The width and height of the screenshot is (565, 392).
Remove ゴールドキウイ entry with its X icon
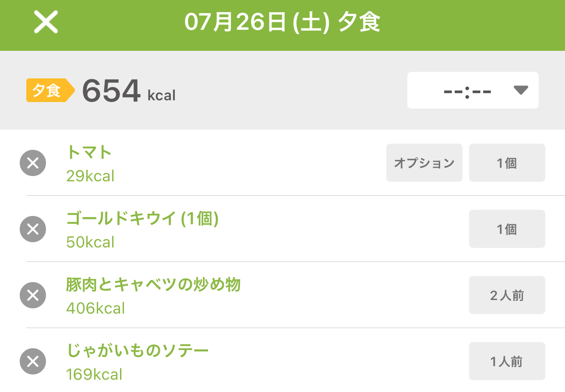click(33, 229)
